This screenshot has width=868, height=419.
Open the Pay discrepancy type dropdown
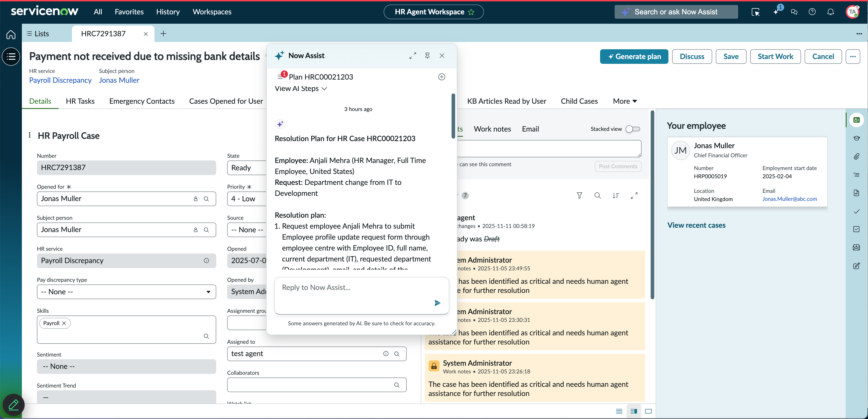[x=126, y=292]
